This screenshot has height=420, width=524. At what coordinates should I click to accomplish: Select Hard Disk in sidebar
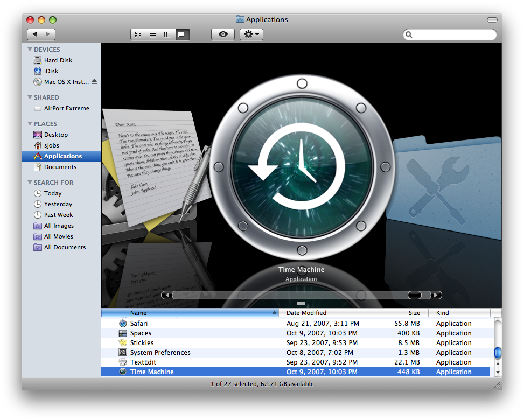61,60
